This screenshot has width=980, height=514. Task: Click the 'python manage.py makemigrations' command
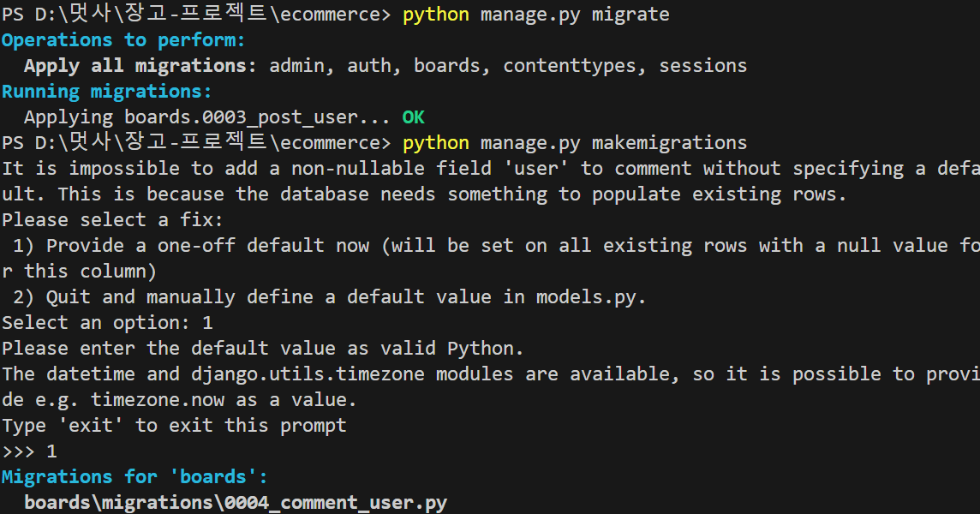575,143
